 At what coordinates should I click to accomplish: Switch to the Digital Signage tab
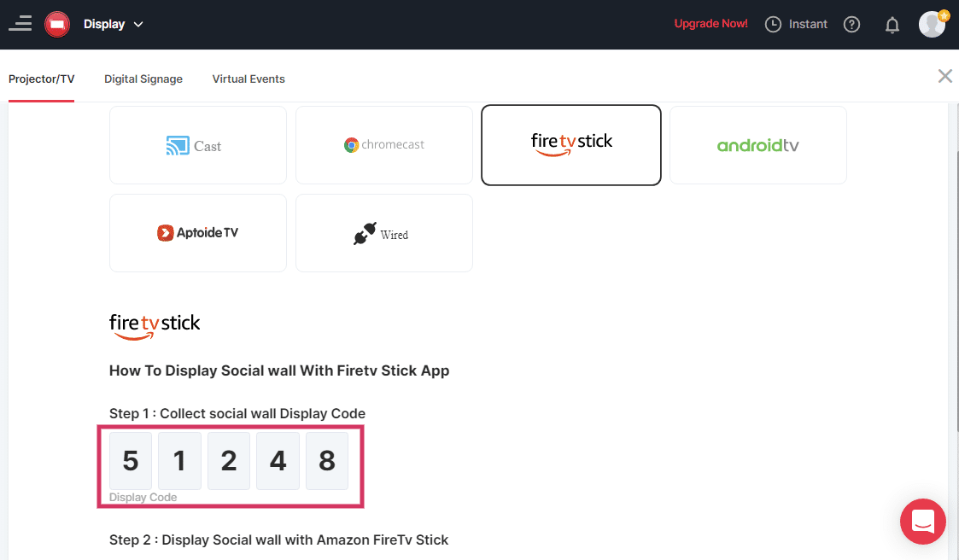pyautogui.click(x=143, y=79)
